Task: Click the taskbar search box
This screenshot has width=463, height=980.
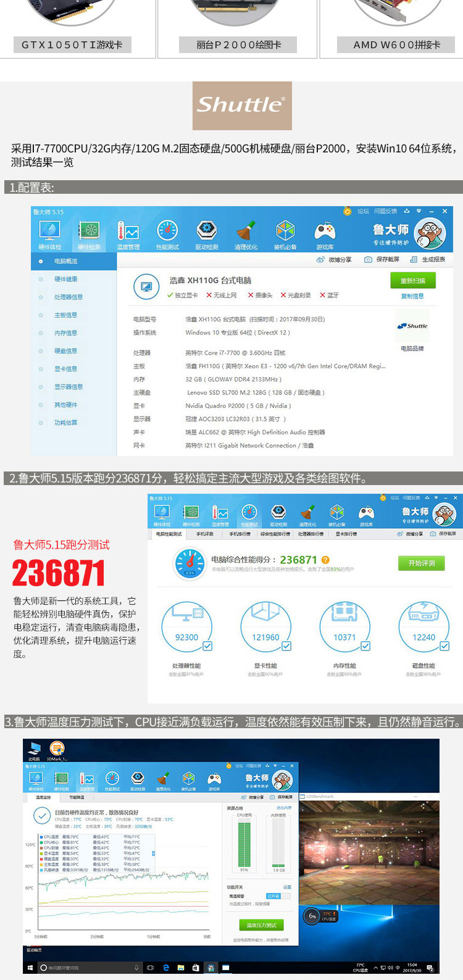Action: 91,968
